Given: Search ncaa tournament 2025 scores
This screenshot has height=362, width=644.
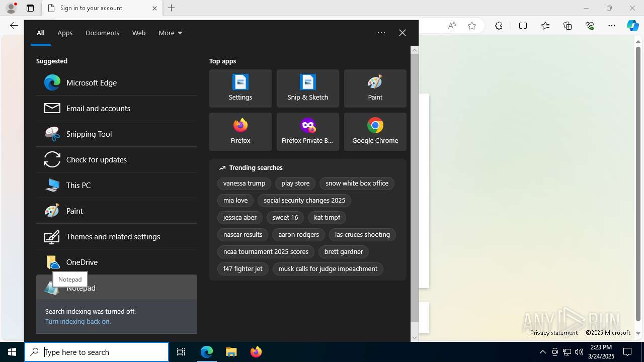Looking at the screenshot, I should coord(266,252).
